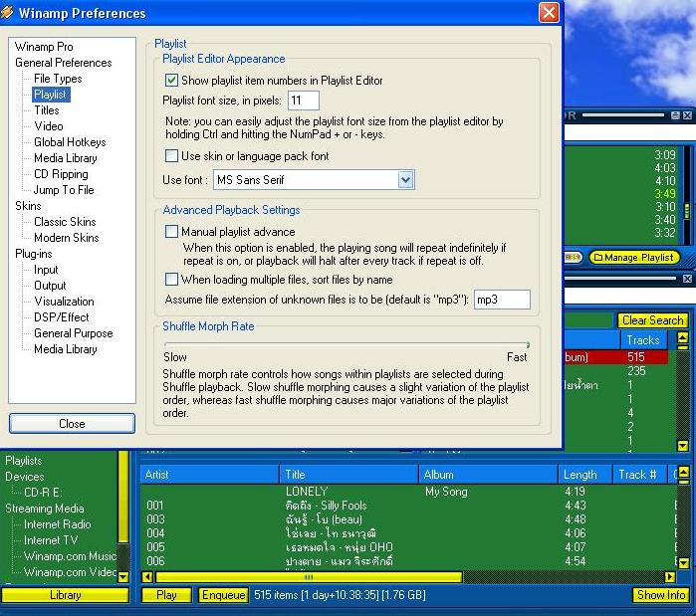Open Jump To File preferences
Screen dimensions: 696x616
click(64, 190)
